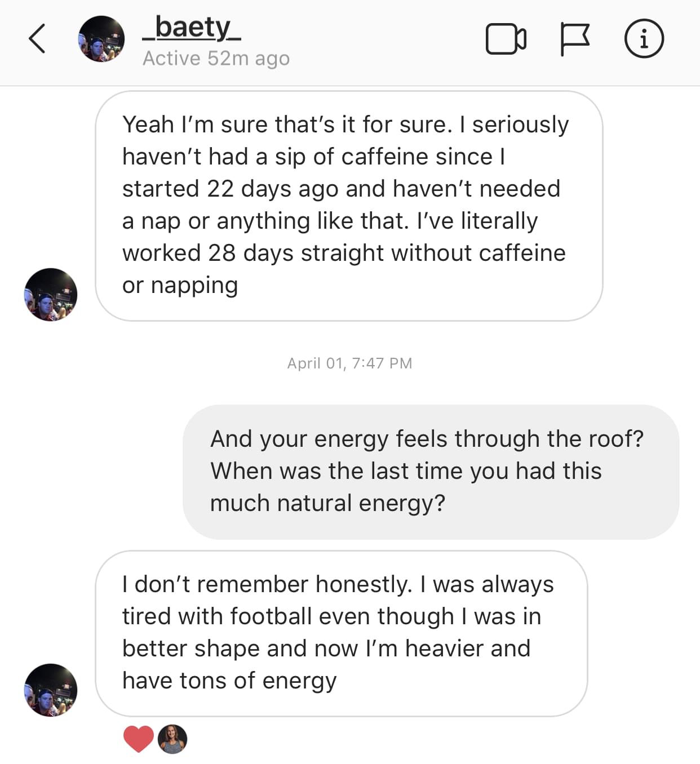Start a video call with _baety_

click(x=506, y=39)
